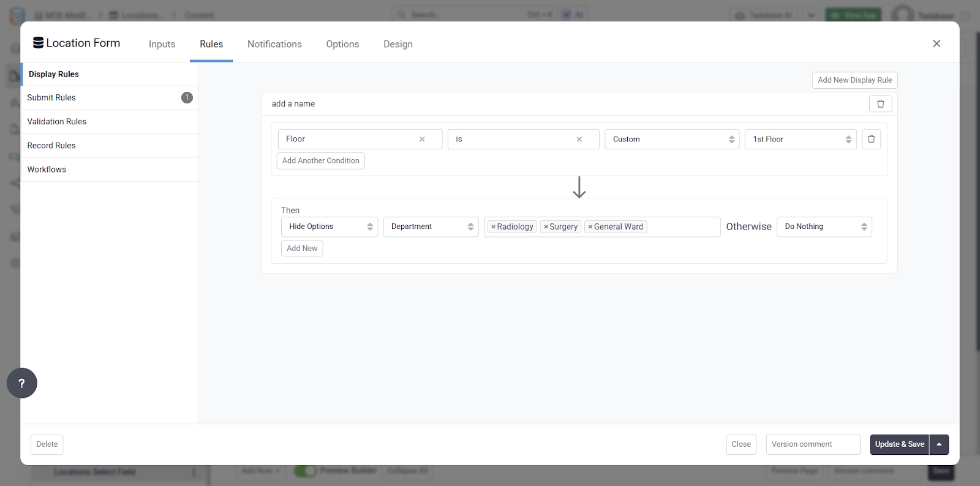980x486 pixels.
Task: Add Another Condition
Action: [x=321, y=161]
